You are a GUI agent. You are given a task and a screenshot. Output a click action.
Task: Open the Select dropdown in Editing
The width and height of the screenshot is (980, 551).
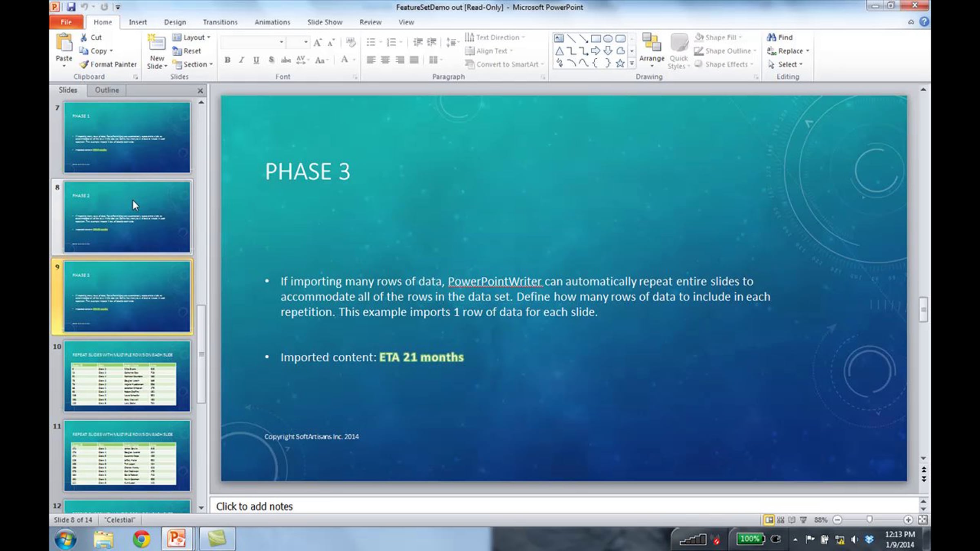click(785, 64)
